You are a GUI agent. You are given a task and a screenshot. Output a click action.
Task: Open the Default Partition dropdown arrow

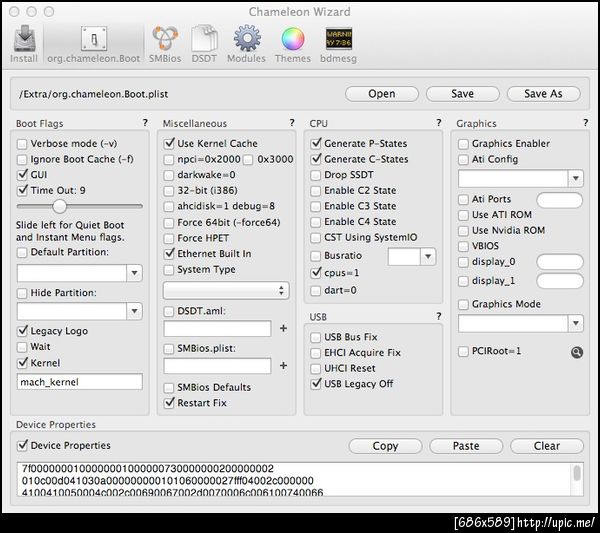pos(134,273)
